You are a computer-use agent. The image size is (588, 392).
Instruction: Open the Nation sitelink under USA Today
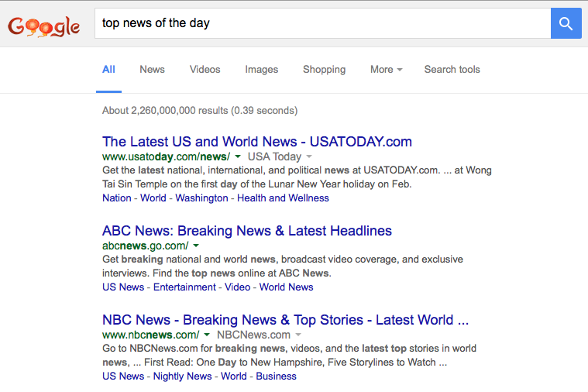pyautogui.click(x=117, y=198)
